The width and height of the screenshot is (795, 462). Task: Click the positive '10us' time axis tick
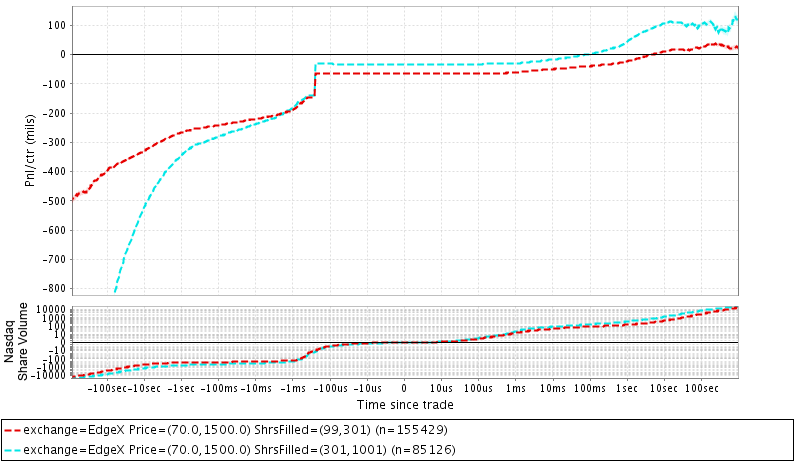(441, 388)
